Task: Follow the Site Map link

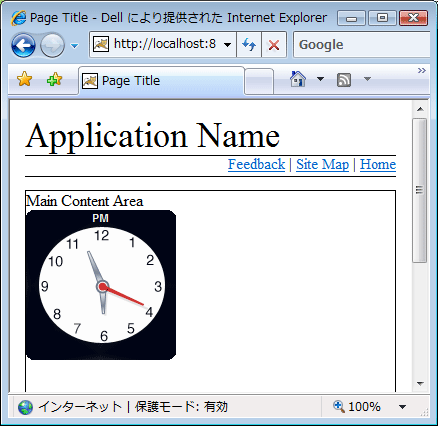Action: pyautogui.click(x=322, y=164)
